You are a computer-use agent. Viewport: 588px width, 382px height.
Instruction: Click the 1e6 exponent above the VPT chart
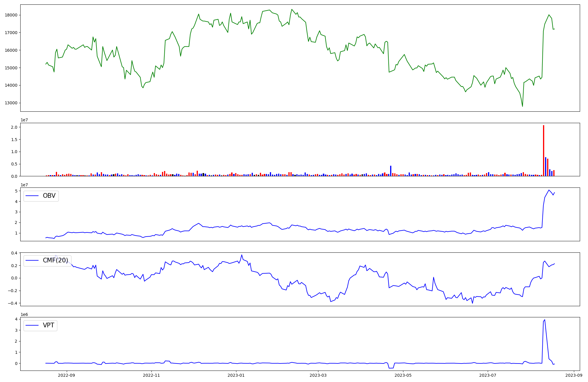point(24,314)
